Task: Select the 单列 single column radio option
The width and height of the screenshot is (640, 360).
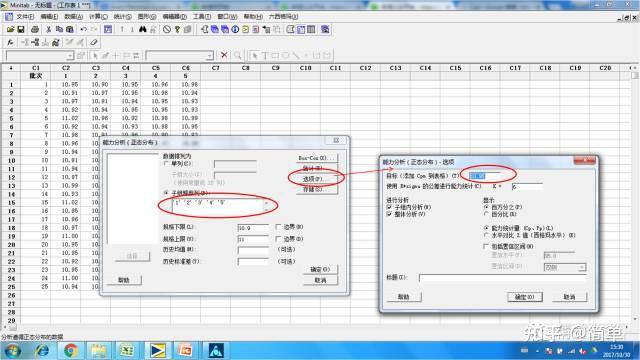Action: (166, 164)
